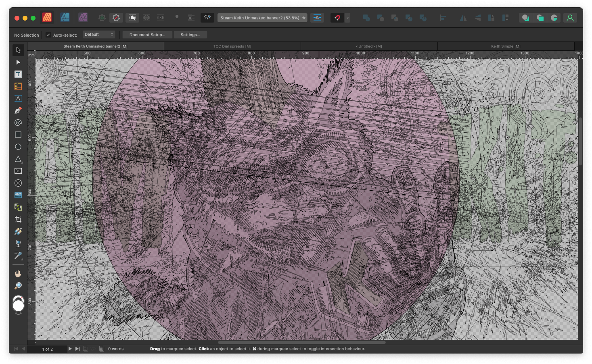Click the Add boolean operation icon

click(366, 18)
